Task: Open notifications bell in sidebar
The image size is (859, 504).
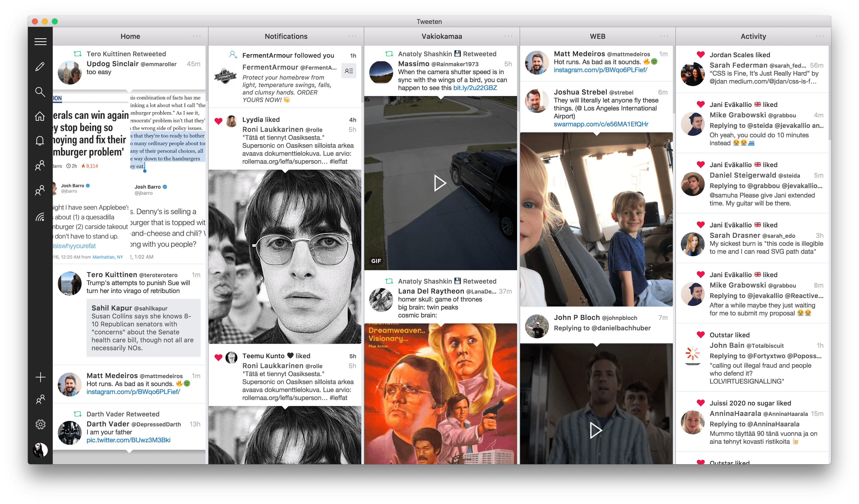Action: (x=40, y=141)
